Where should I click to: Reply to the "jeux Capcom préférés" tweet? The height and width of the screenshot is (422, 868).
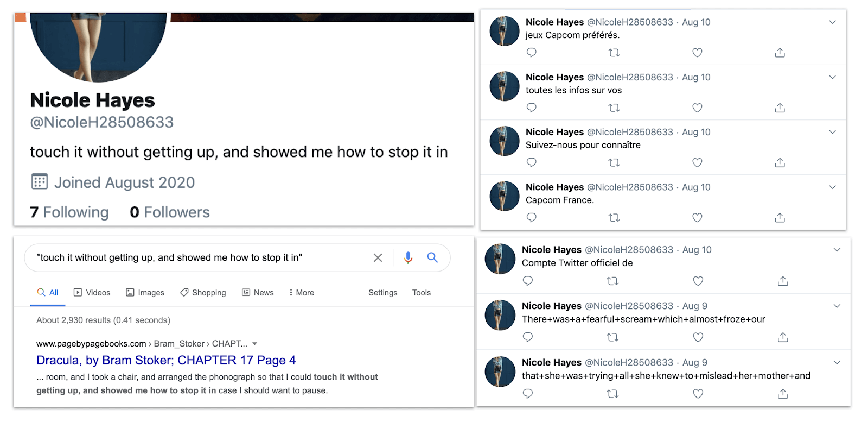(x=532, y=53)
